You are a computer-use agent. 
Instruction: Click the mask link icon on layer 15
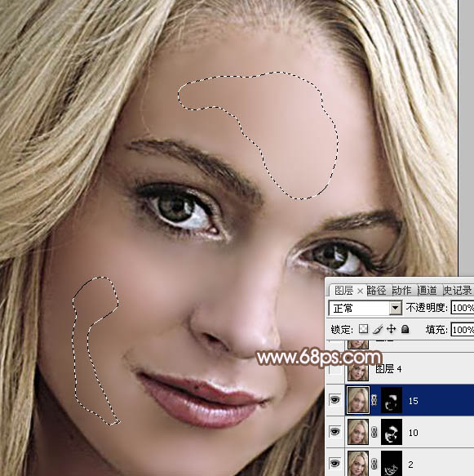tap(374, 400)
